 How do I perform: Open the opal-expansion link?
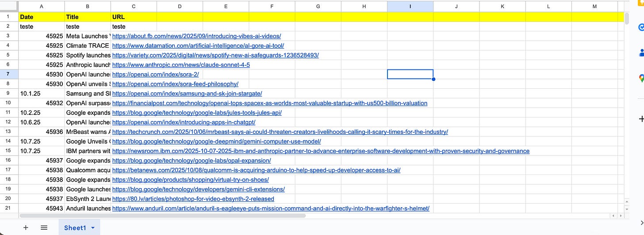[x=192, y=161]
